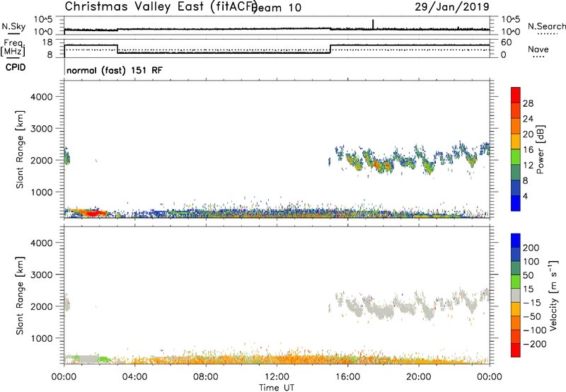Click the '-15' label on the Velocity colorbar

(x=532, y=303)
